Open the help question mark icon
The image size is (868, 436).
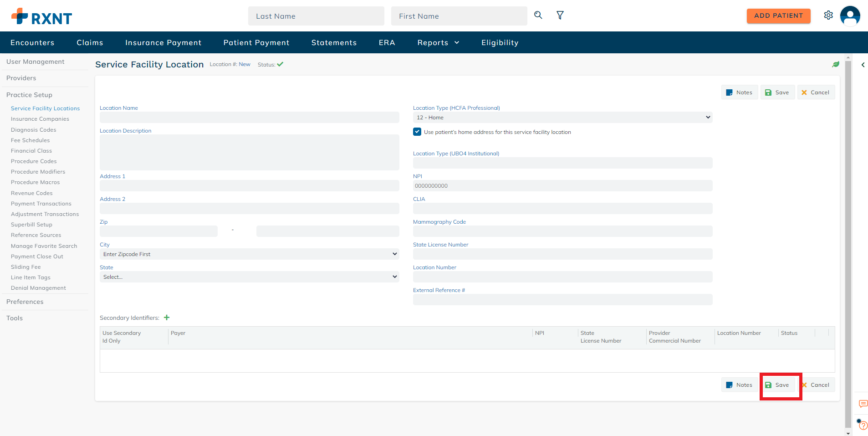tap(863, 426)
